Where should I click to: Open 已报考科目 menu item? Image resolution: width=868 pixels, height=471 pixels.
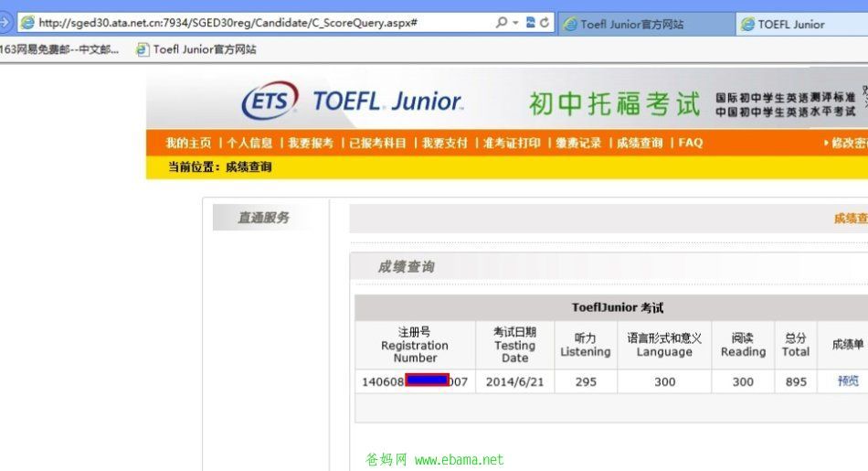(377, 143)
